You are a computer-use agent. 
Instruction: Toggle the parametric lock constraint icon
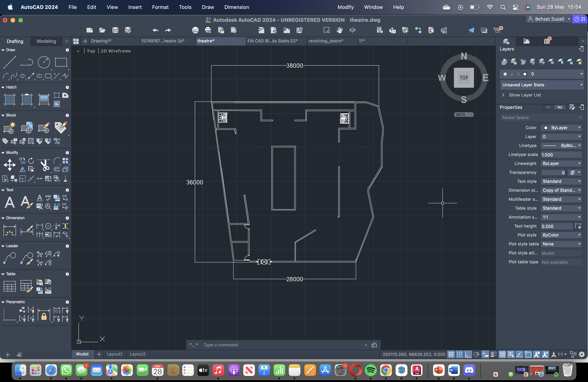[x=44, y=315]
